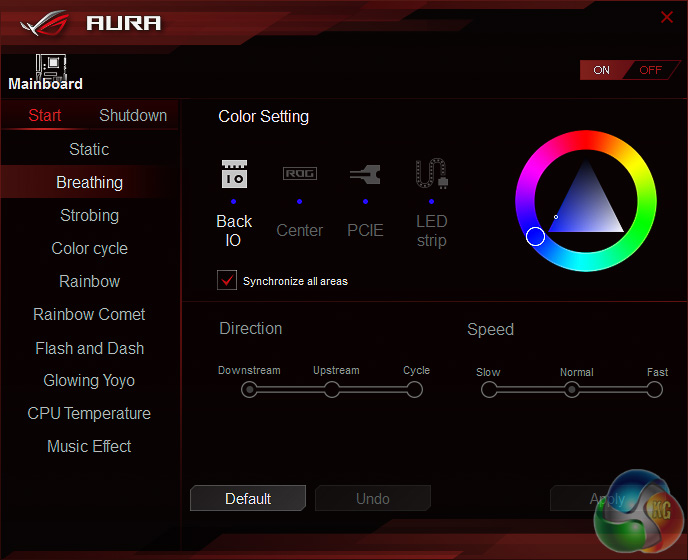Select the Back IO area icon
Image resolution: width=688 pixels, height=560 pixels.
point(234,174)
